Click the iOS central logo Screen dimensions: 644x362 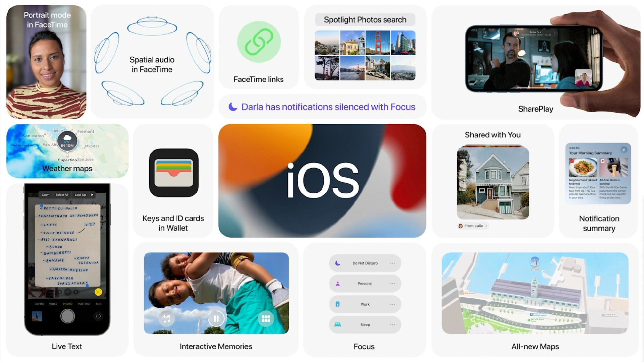[x=322, y=180]
